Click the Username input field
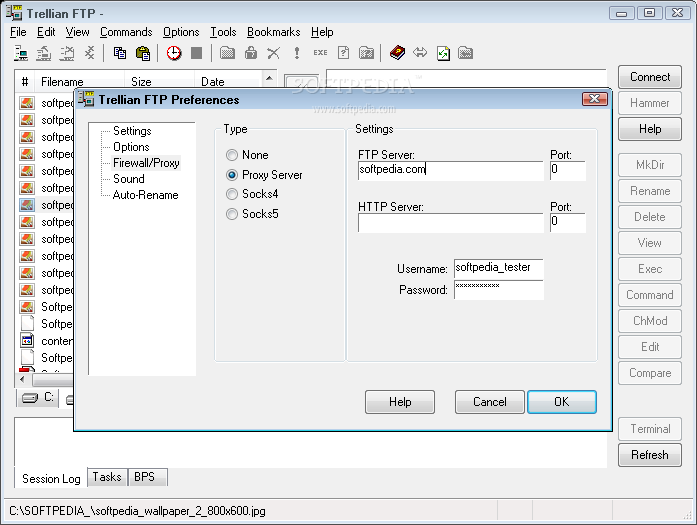Screen dimensions: 697x525 coord(498,269)
